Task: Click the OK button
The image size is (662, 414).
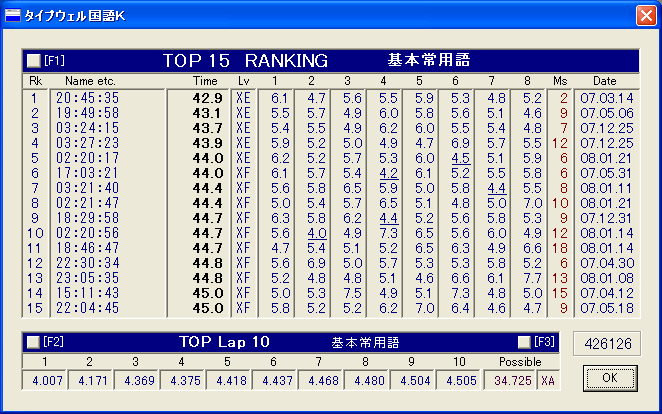Action: click(610, 378)
